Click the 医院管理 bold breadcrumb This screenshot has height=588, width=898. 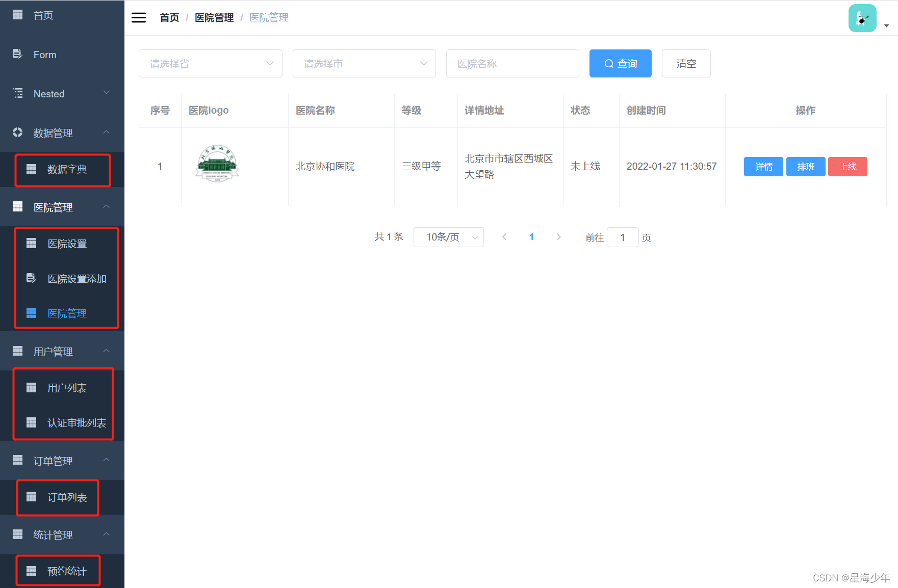(214, 18)
